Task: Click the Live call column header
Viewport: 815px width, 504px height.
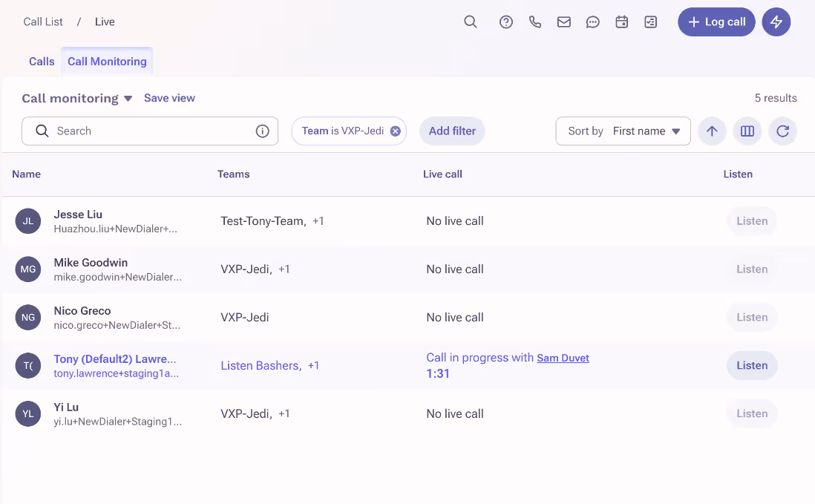Action: (x=442, y=174)
